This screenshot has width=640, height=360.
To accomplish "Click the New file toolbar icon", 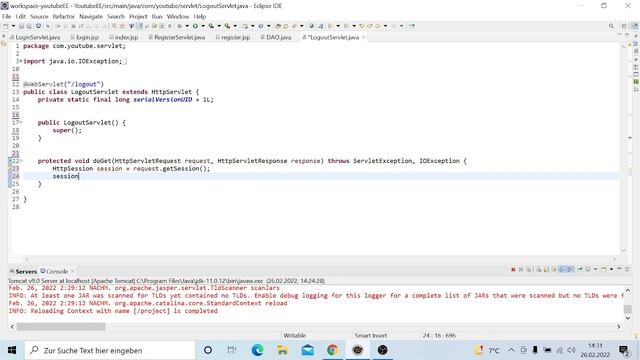I will coord(6,26).
